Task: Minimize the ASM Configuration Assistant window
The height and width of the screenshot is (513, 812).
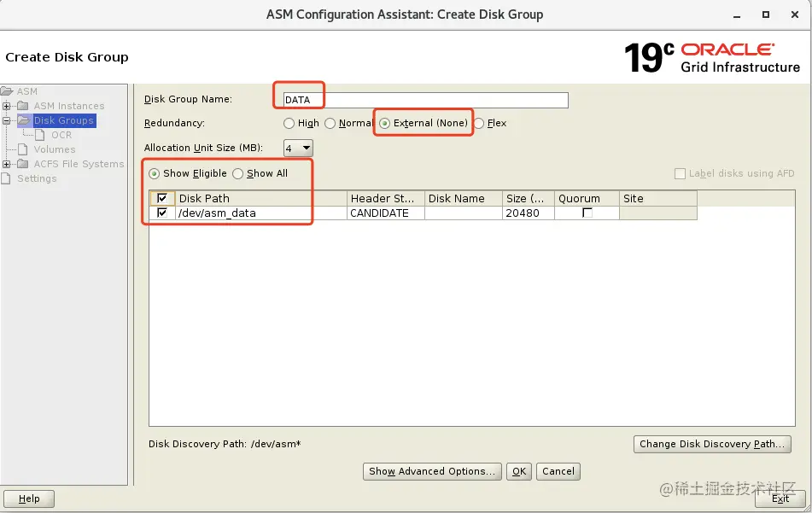Action: click(737, 15)
